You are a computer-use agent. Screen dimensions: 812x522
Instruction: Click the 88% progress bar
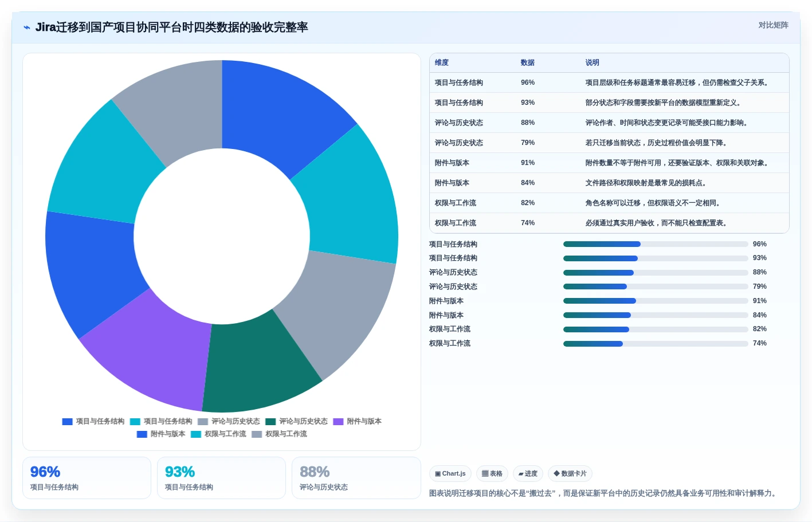[656, 273]
